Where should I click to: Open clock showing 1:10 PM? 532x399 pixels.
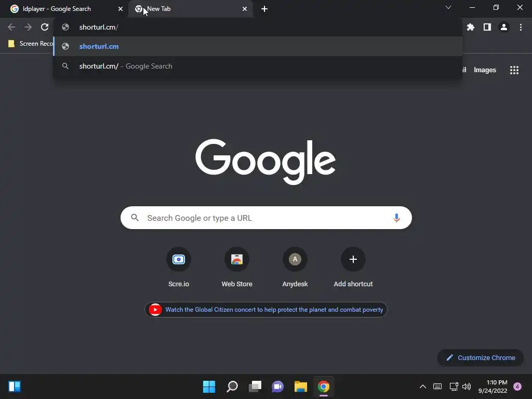click(493, 387)
